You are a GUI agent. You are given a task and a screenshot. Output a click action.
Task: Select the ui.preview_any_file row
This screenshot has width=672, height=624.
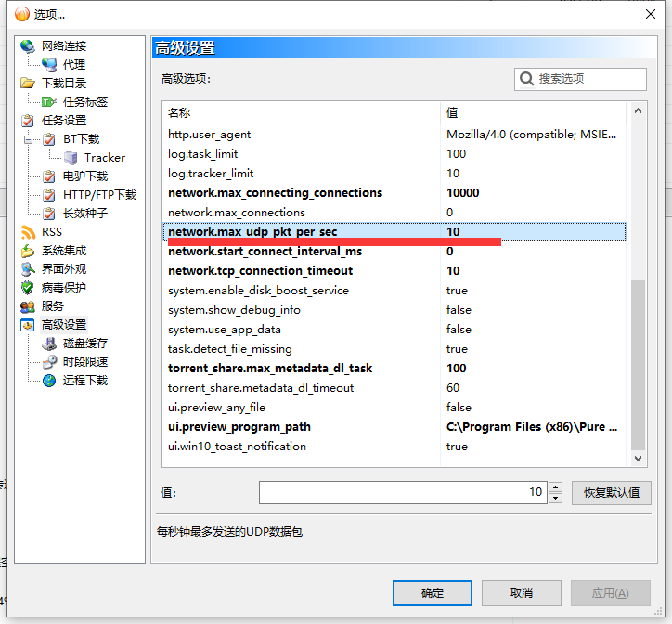coord(394,408)
